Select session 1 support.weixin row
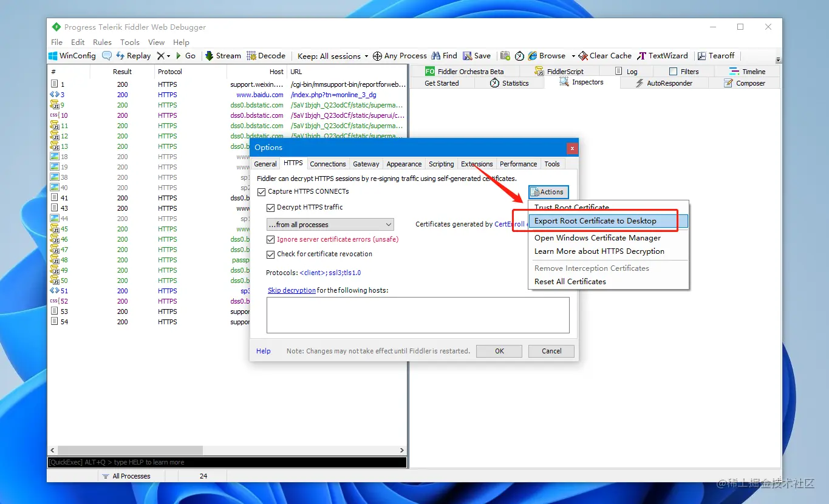Screen dimensions: 829x504 tap(227, 84)
